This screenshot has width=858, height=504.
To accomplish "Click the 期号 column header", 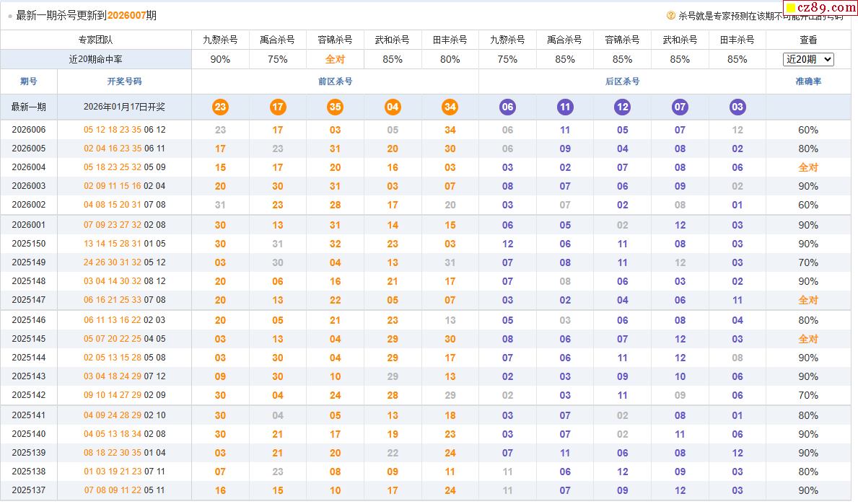I will [29, 81].
